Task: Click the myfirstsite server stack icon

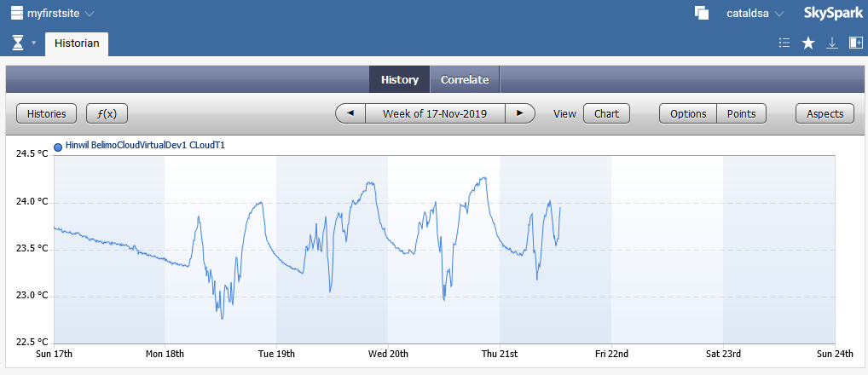Action: [x=17, y=13]
